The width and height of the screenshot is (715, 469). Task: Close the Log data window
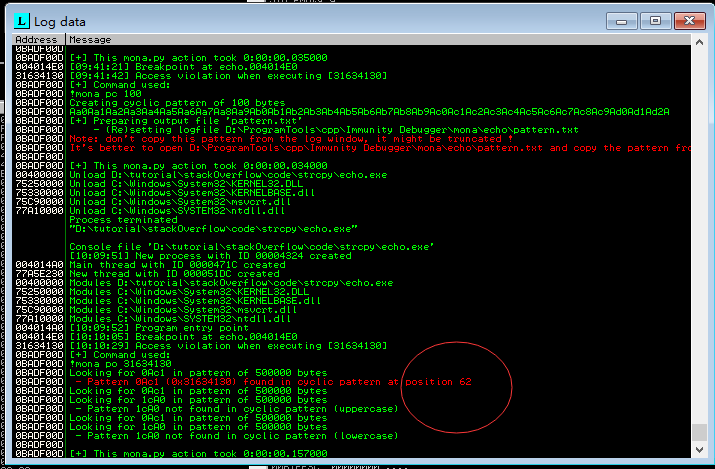tap(689, 21)
